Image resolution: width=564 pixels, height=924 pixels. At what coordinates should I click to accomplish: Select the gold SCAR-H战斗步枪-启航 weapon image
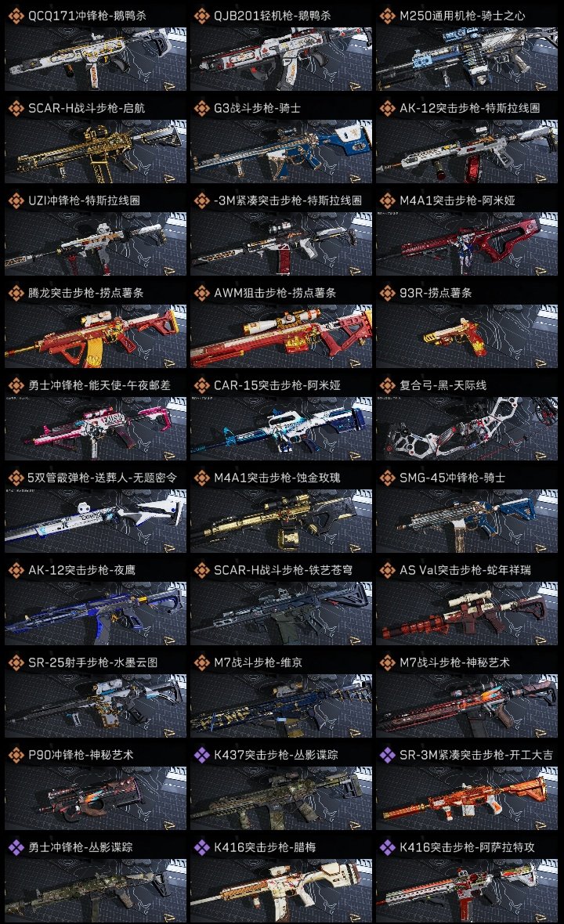click(96, 151)
